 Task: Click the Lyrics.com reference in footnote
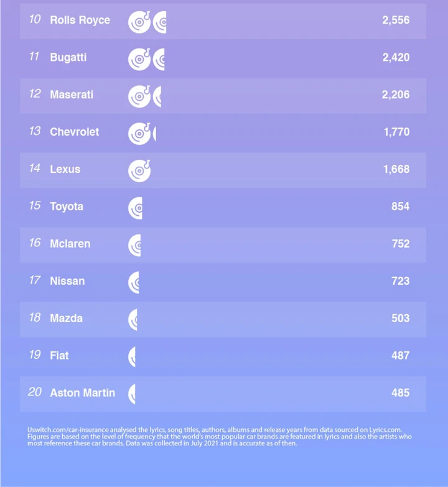point(385,430)
